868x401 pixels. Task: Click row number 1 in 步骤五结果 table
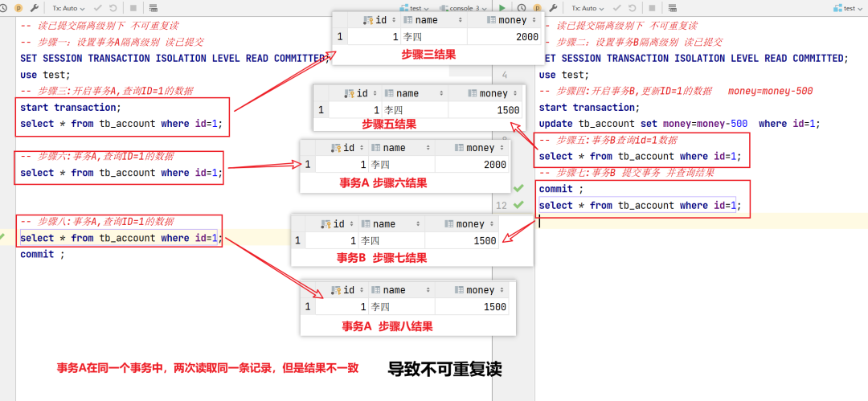(x=320, y=111)
